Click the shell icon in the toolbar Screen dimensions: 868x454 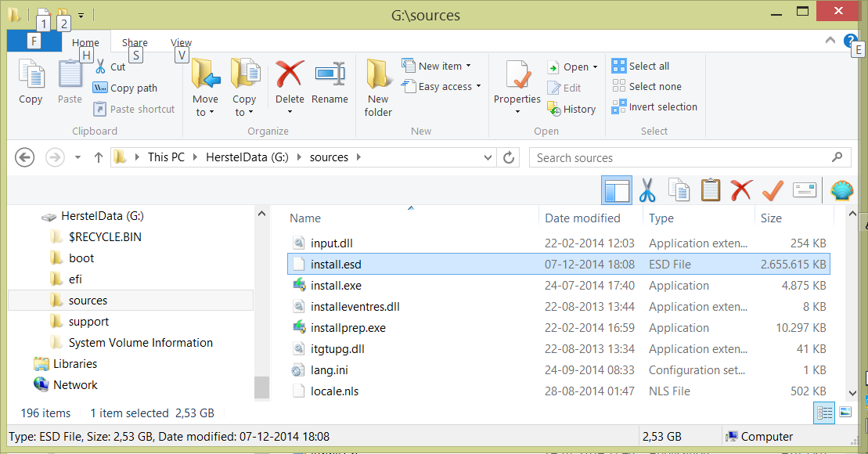tap(841, 190)
